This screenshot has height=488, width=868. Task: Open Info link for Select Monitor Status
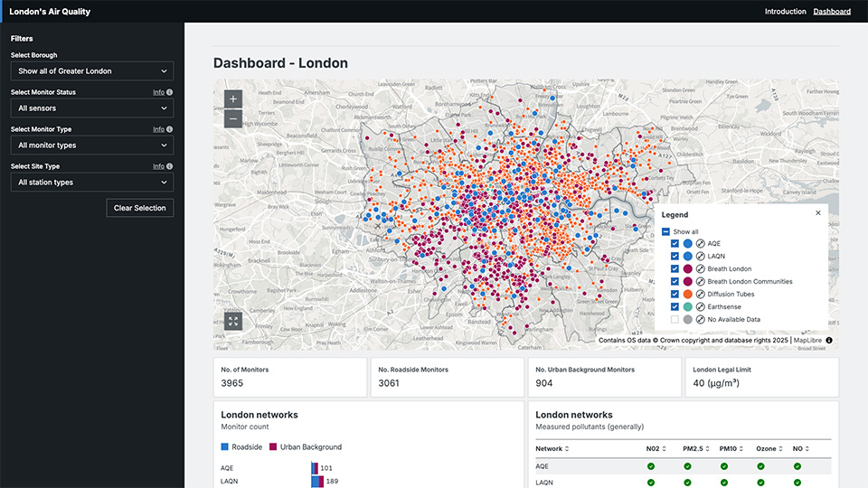[x=158, y=92]
